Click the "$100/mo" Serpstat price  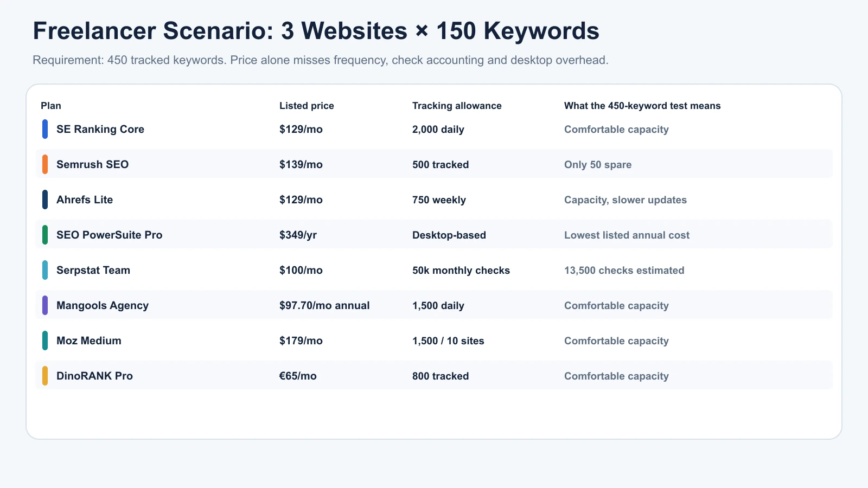click(x=301, y=271)
